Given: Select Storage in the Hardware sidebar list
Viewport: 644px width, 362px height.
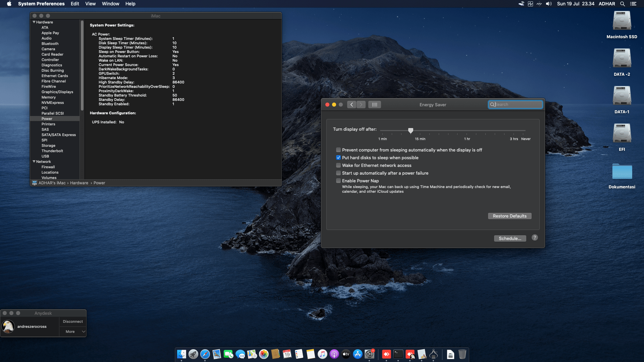Looking at the screenshot, I should point(48,145).
